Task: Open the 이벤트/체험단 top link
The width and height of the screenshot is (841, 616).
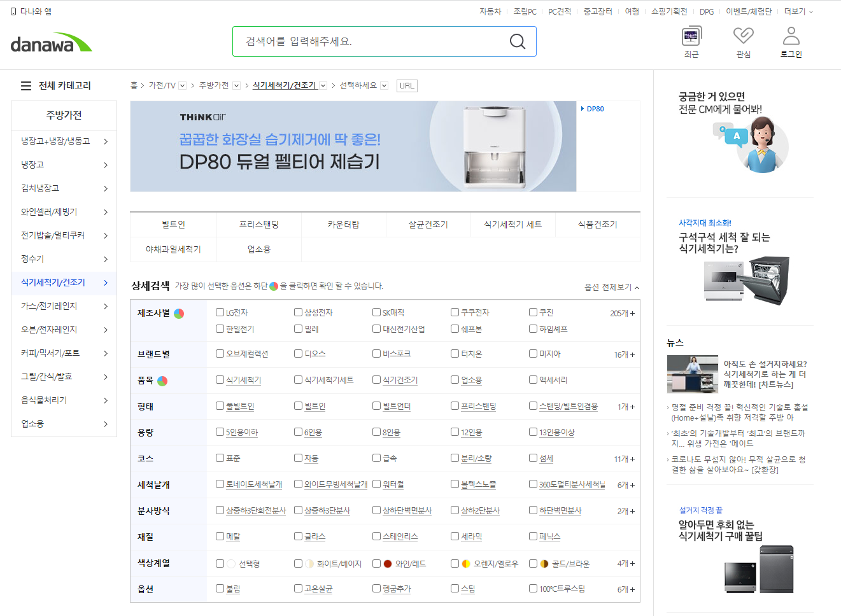Action: (x=749, y=11)
